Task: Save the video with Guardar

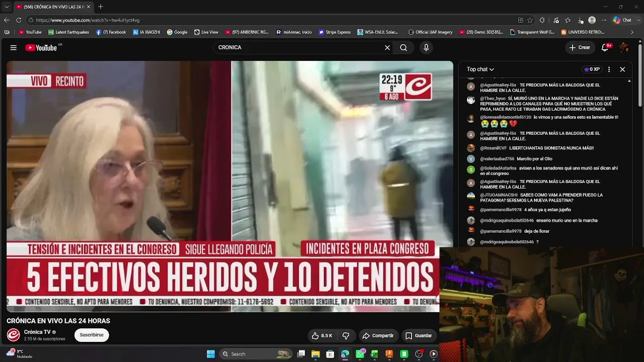Action: tap(419, 336)
